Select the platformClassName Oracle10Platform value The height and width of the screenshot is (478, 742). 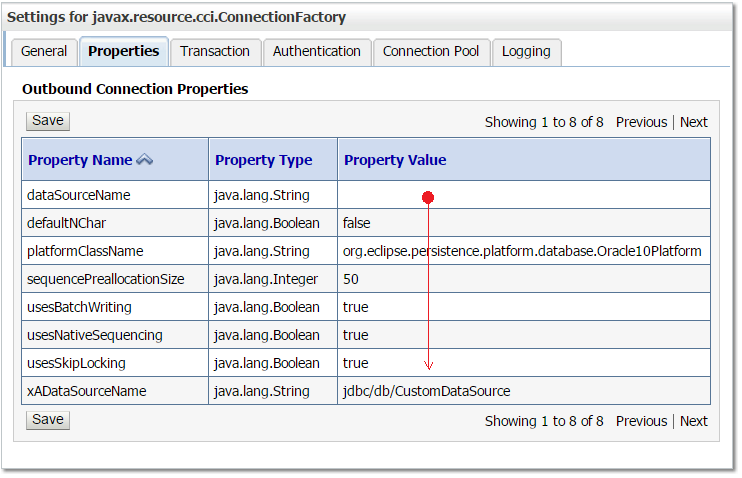[521, 251]
